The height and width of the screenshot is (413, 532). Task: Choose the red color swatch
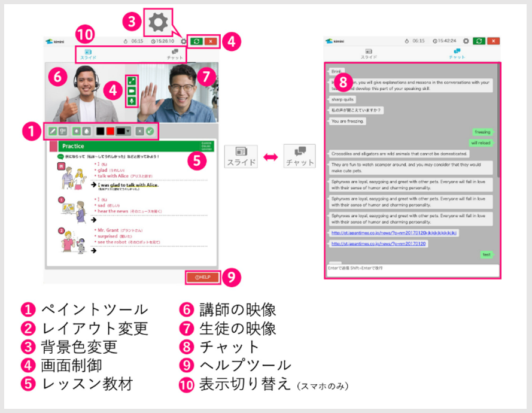(x=110, y=131)
